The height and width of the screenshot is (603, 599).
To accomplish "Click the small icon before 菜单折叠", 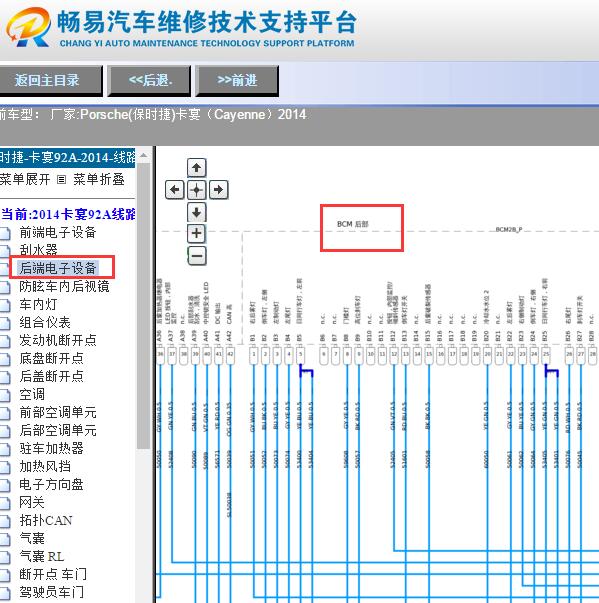I will (x=62, y=180).
